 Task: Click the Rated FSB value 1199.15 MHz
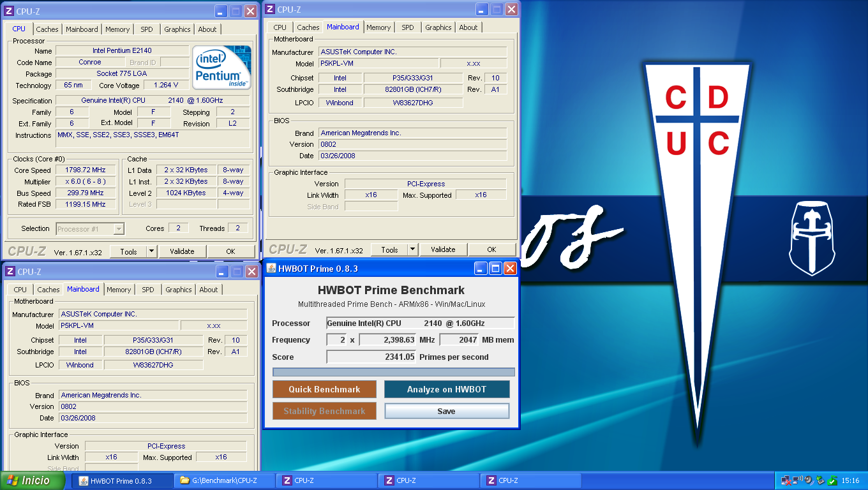(86, 204)
